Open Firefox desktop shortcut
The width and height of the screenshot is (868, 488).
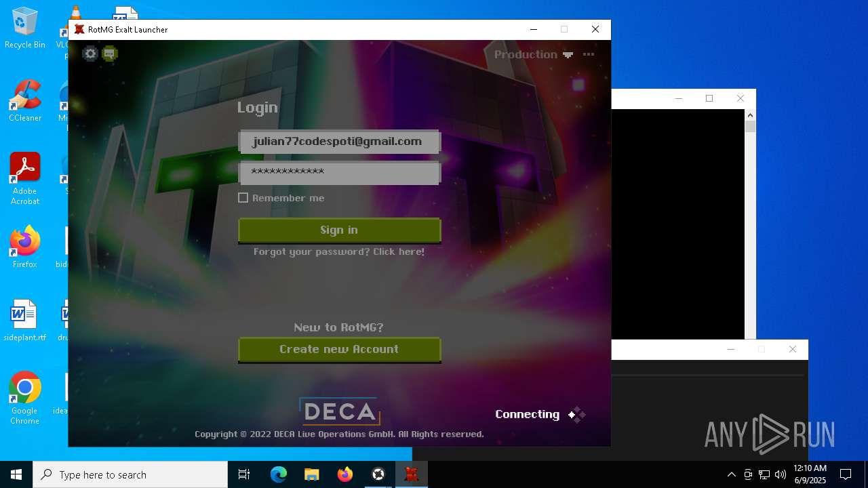[25, 247]
